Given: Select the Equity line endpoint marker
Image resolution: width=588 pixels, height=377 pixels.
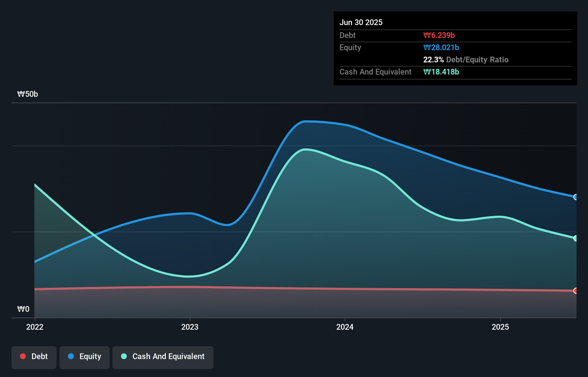Looking at the screenshot, I should [576, 197].
